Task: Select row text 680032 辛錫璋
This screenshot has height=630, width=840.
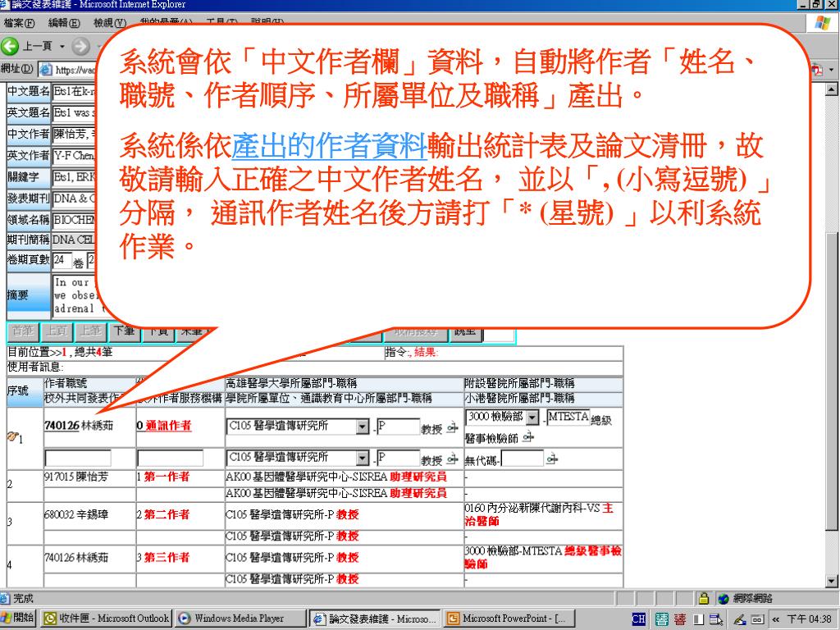Action: click(x=75, y=515)
